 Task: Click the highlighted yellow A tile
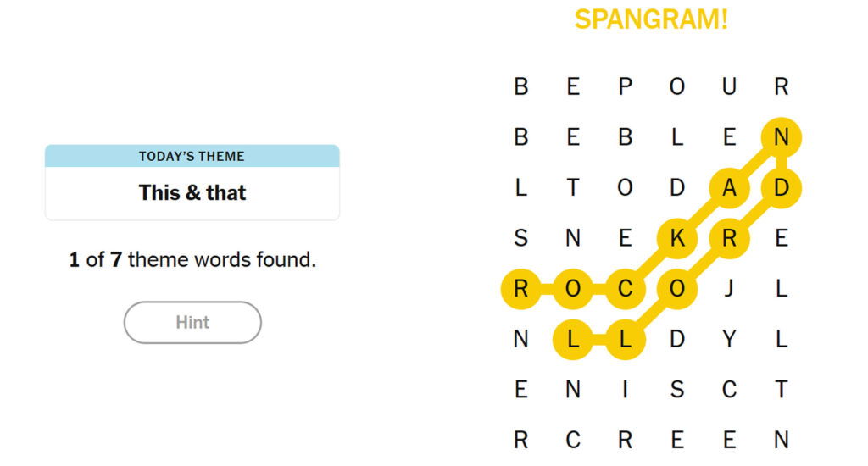coord(729,188)
